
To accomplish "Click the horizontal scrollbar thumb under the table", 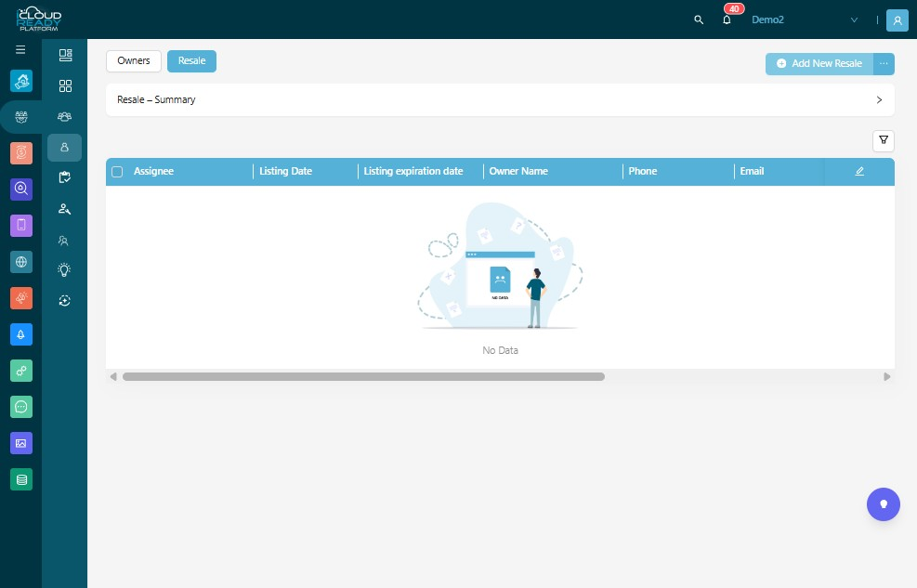I will [364, 377].
